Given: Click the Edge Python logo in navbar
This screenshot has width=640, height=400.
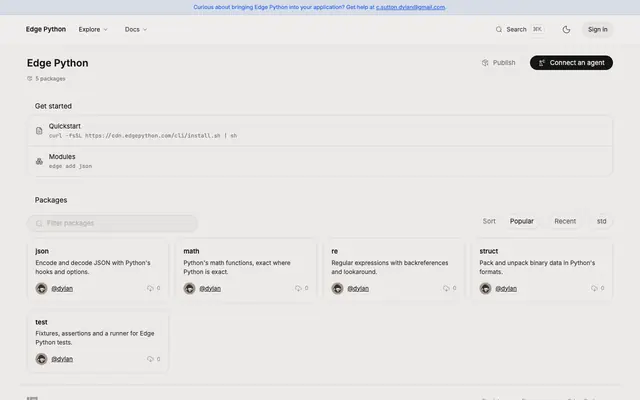Looking at the screenshot, I should (46, 29).
